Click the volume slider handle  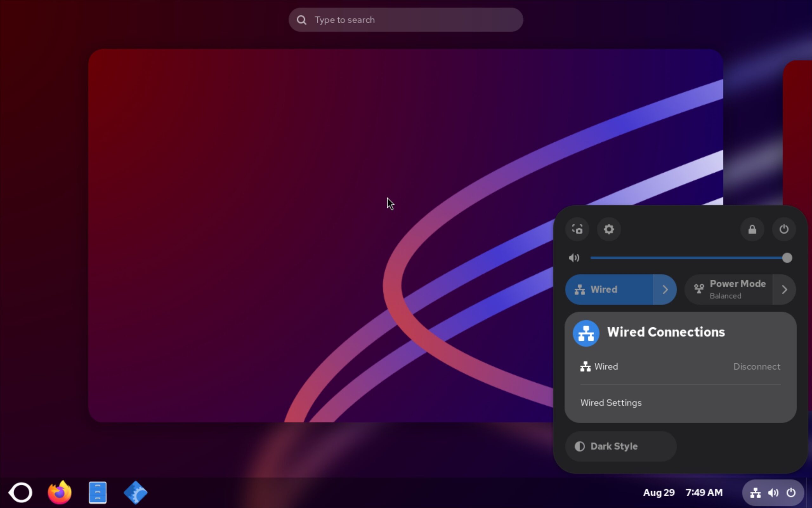(787, 258)
